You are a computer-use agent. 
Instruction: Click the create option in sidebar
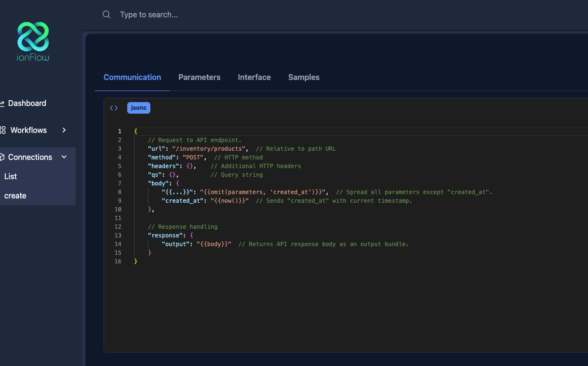[x=15, y=196]
